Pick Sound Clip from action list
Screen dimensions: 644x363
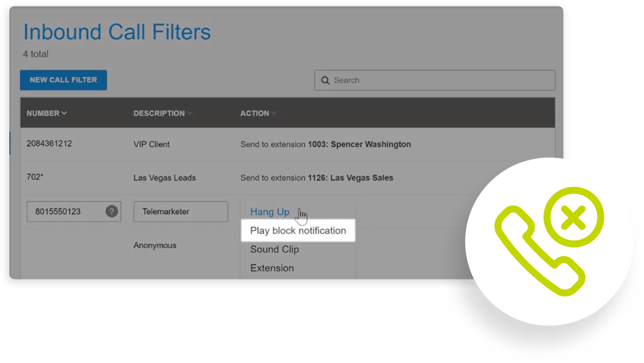(x=274, y=249)
